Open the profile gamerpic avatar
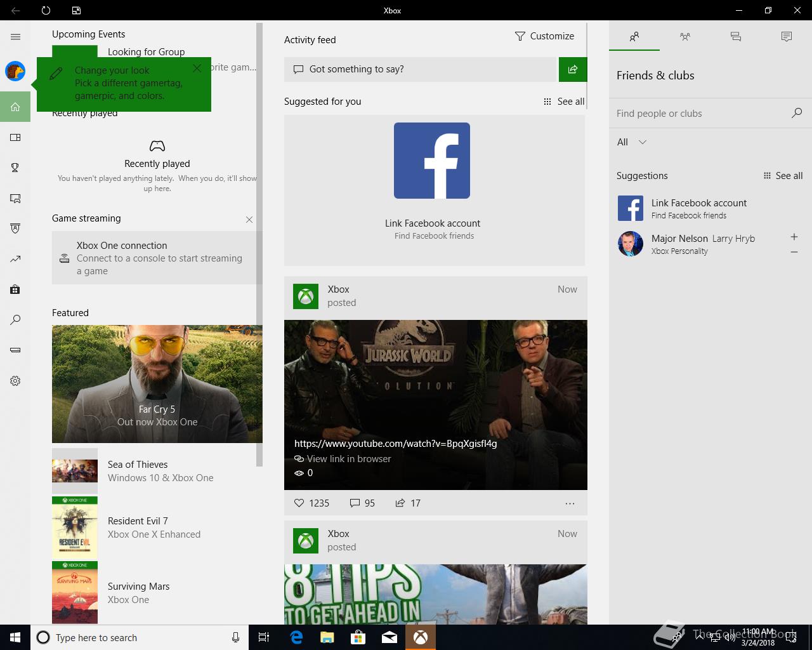The image size is (812, 650). pos(15,71)
